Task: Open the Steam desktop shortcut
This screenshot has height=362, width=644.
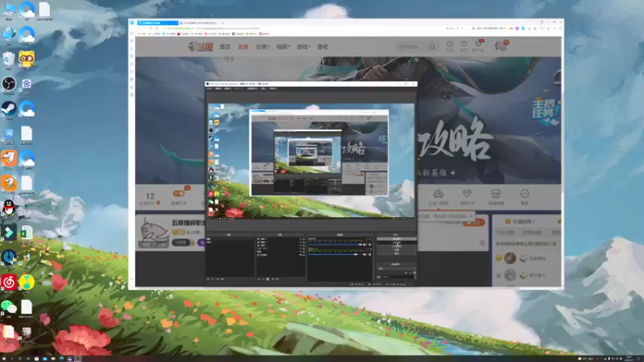Action: tap(9, 109)
